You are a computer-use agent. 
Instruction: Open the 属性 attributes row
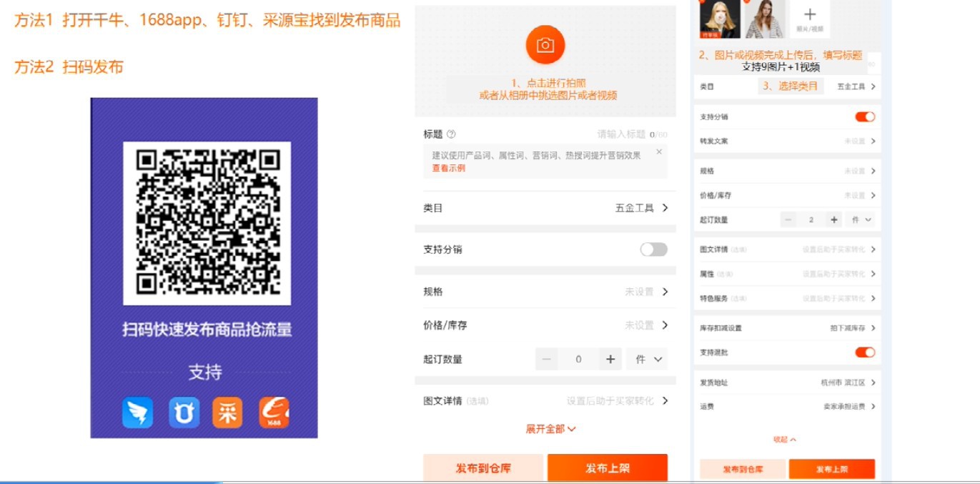click(787, 274)
